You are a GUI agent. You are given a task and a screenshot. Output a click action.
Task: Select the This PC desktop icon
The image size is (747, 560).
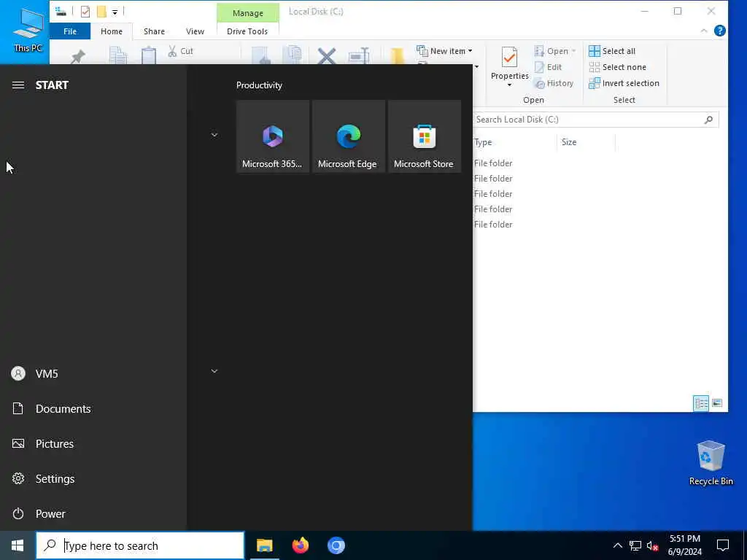(x=28, y=30)
